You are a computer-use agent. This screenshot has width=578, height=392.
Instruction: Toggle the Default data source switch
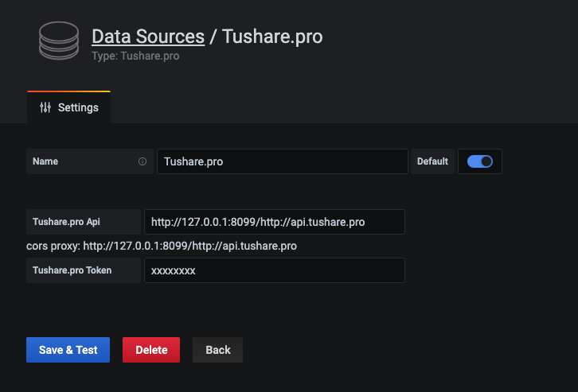(x=479, y=161)
